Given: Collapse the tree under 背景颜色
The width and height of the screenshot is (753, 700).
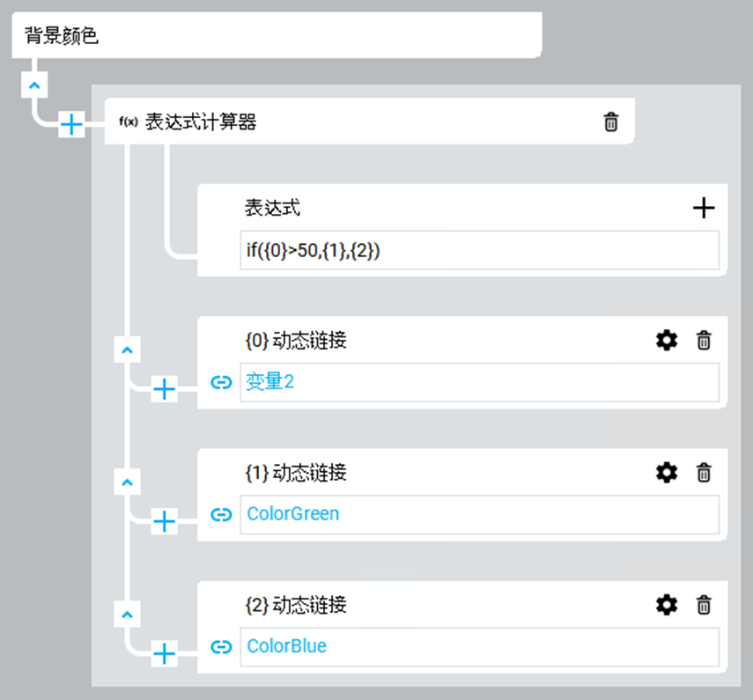Looking at the screenshot, I should coord(33,85).
